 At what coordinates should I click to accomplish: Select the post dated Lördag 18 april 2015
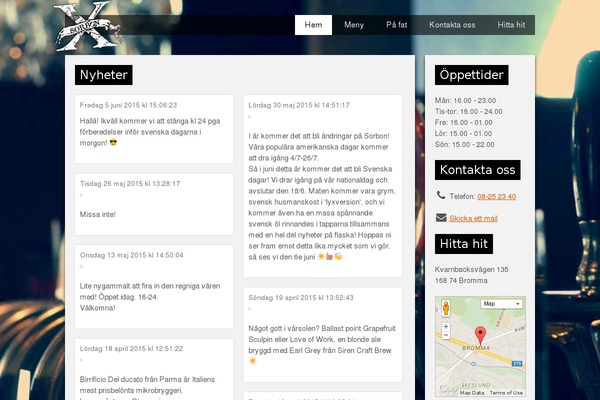pyautogui.click(x=154, y=369)
